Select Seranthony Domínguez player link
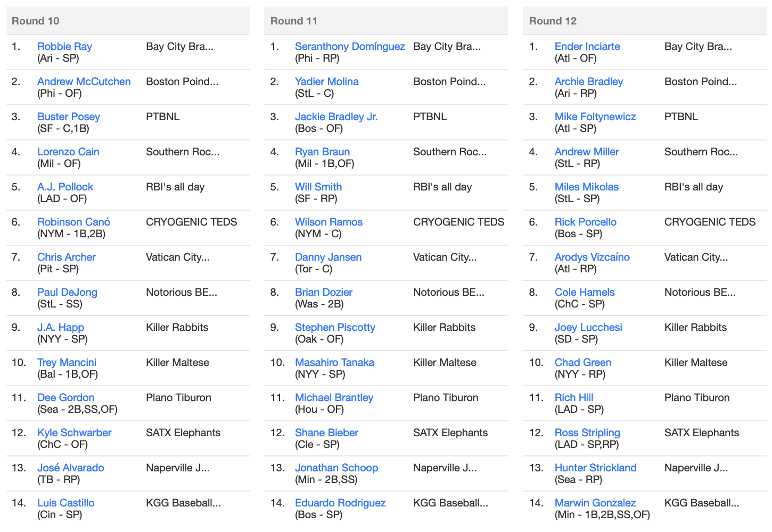 [x=350, y=46]
